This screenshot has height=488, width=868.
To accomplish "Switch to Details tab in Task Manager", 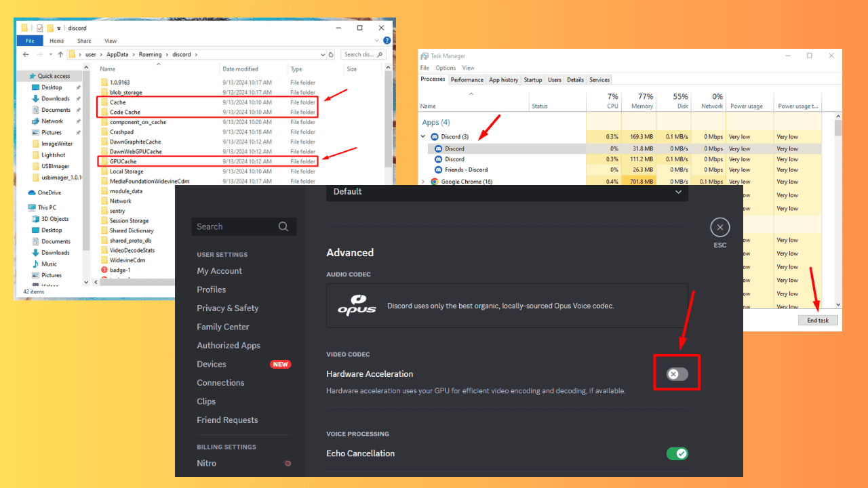I will [x=575, y=80].
